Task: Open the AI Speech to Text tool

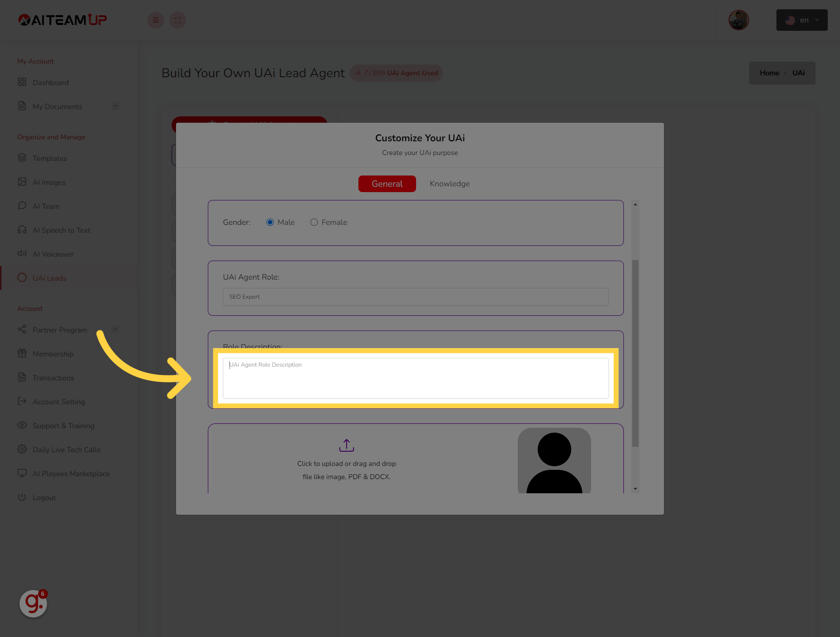Action: [x=62, y=230]
